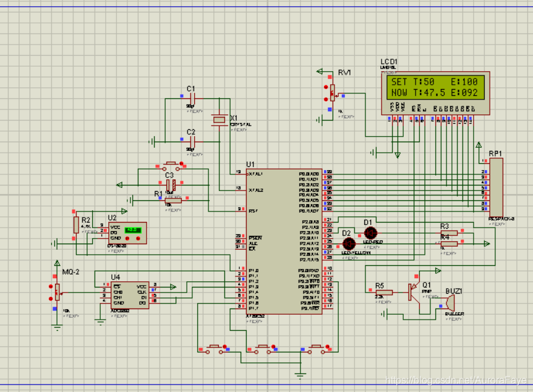Click the reset push button above C3
This screenshot has height=392, width=533.
(171, 166)
